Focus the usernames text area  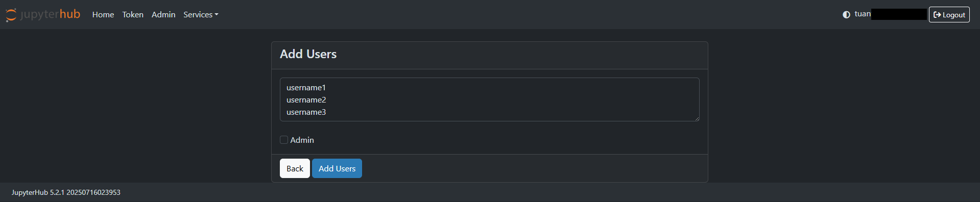490,99
